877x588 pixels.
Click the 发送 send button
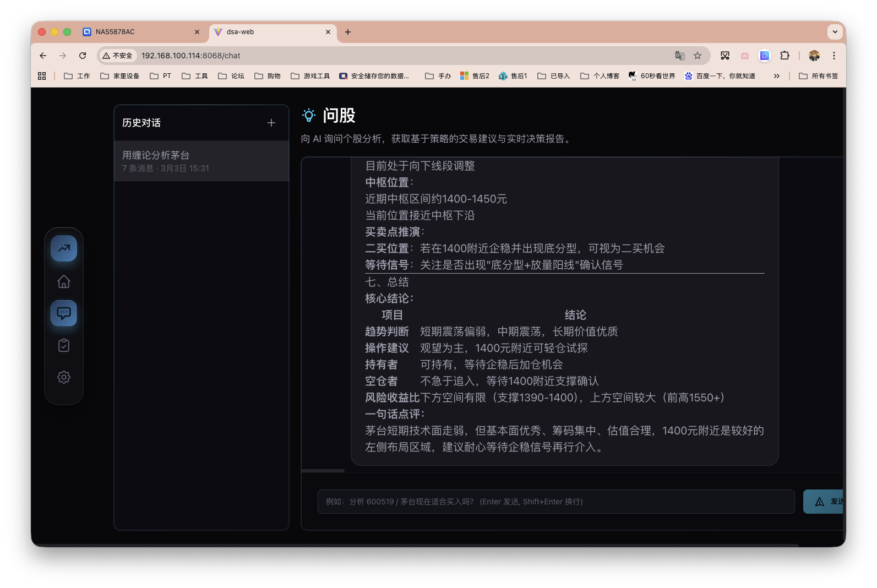pyautogui.click(x=824, y=502)
